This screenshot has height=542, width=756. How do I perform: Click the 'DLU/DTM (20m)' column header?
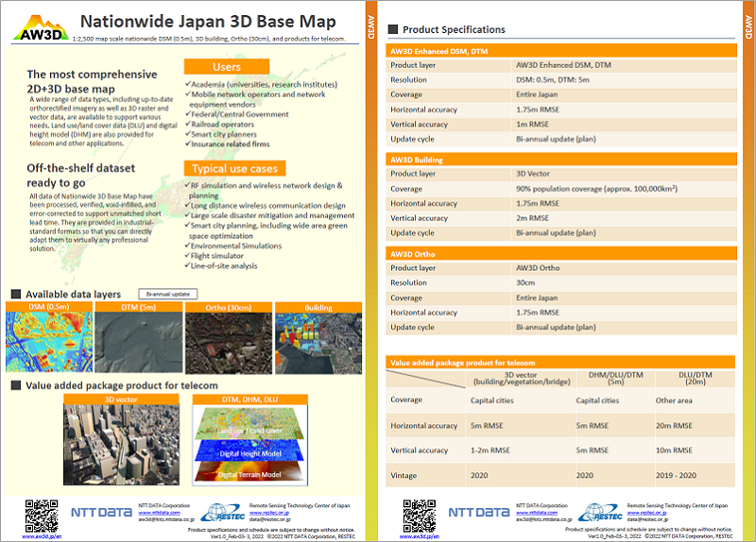(x=696, y=379)
